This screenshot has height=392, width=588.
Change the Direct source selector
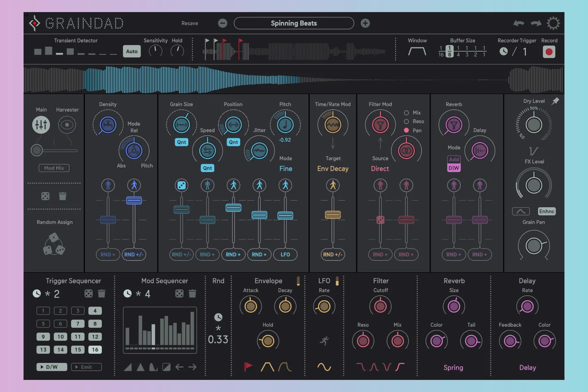coord(380,169)
